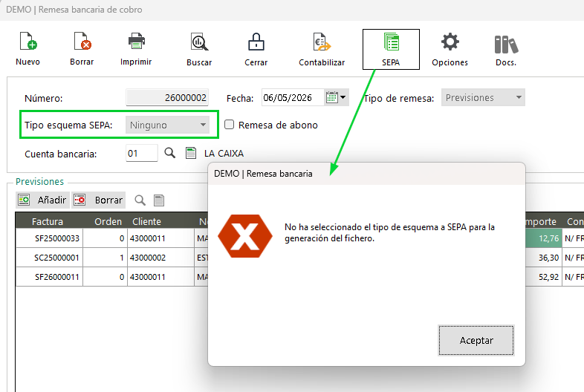Toggle Remesa de abono checkbox
Viewport: 584px width, 392px height.
point(229,124)
